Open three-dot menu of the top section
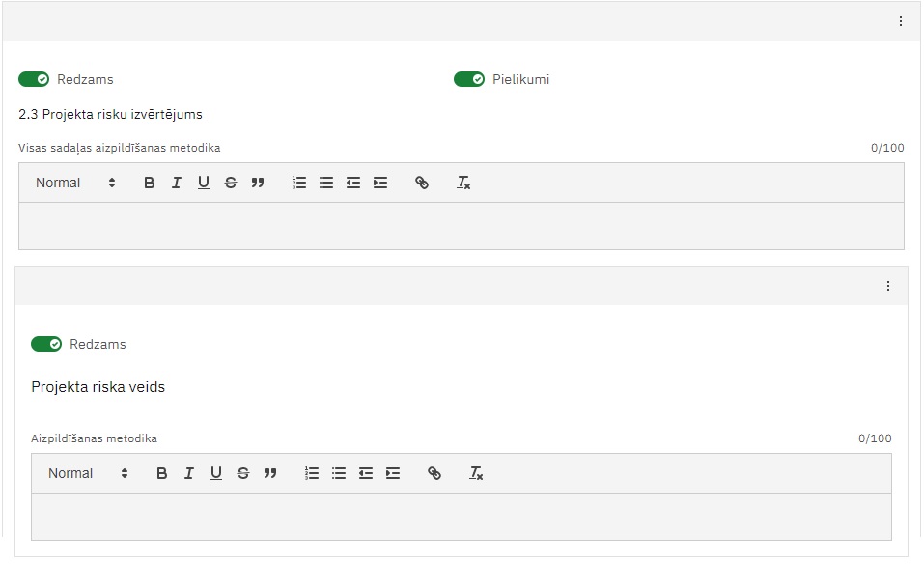 901,21
